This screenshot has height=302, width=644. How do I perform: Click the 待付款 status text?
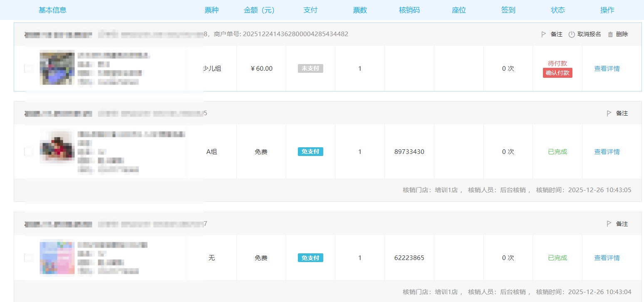click(x=557, y=63)
